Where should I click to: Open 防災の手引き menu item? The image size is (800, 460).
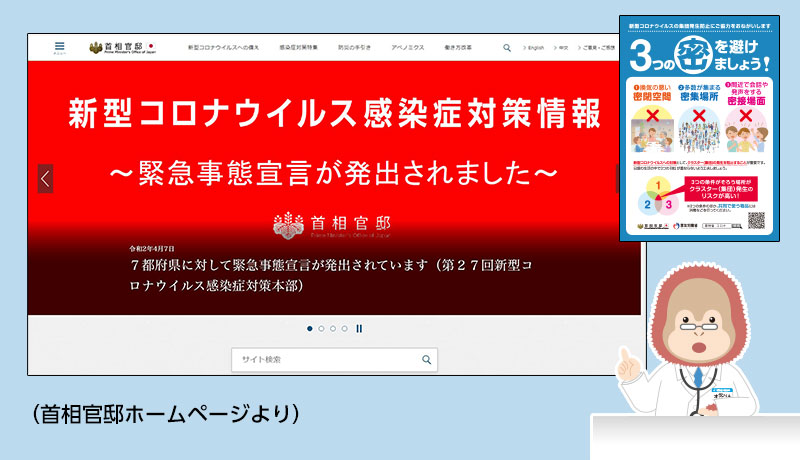click(354, 47)
